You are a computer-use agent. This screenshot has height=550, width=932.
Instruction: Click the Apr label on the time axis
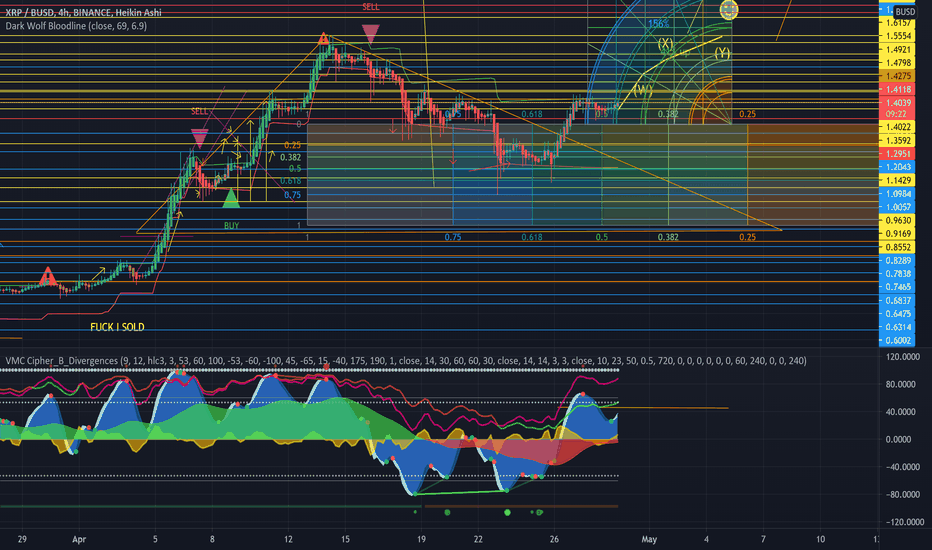click(x=79, y=539)
